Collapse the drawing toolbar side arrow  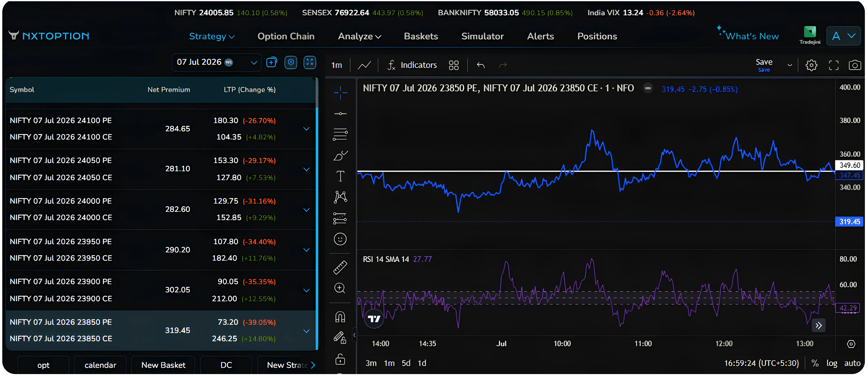coord(354,335)
